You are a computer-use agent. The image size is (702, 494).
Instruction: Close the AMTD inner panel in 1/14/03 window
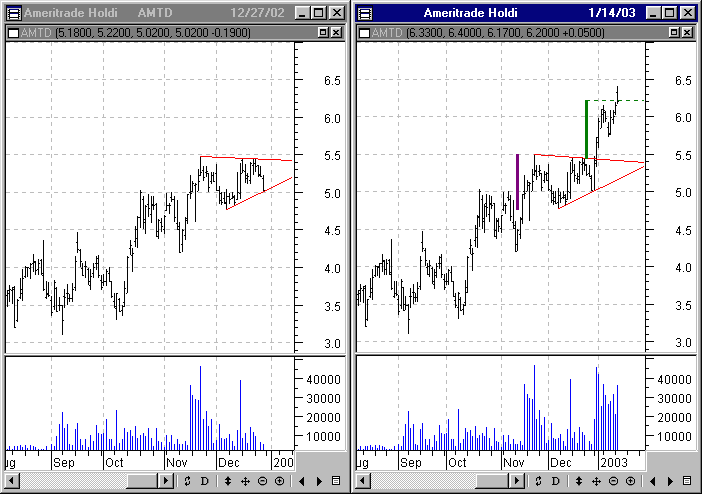(x=687, y=32)
